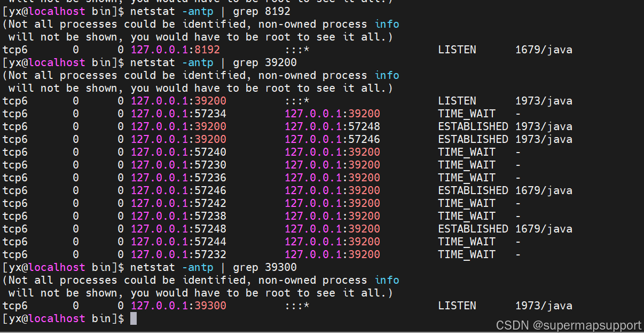The width and height of the screenshot is (644, 336).
Task: Click the 'netstat -antp | grep 39200' command text
Action: 214,62
